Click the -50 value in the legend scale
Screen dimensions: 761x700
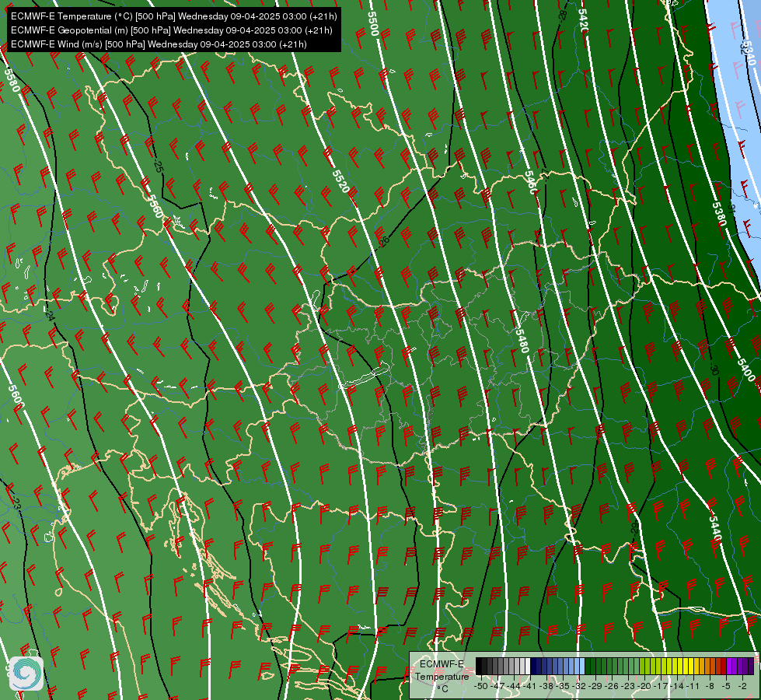click(x=480, y=686)
